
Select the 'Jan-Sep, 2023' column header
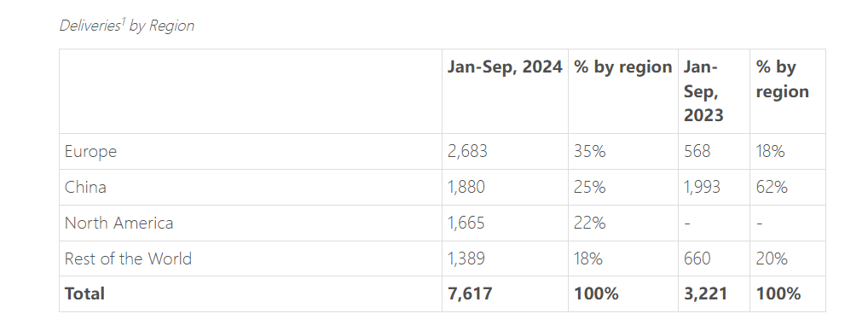pos(703,91)
